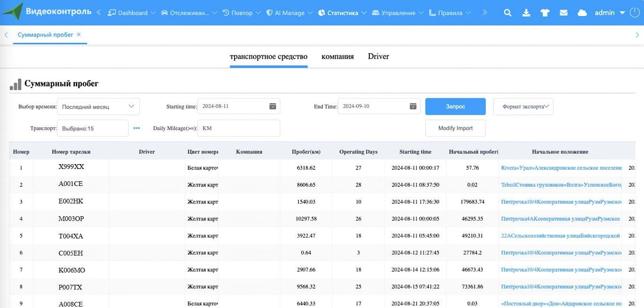Open the downloads icon in header
The width and height of the screenshot is (644, 308).
[x=526, y=13]
